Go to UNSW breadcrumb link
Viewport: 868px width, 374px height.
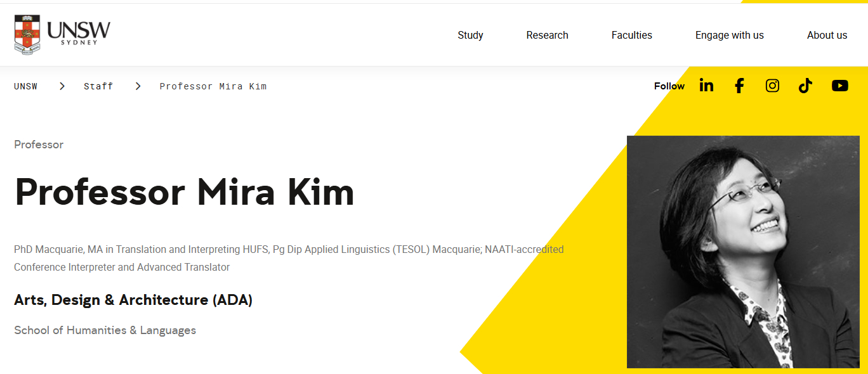click(25, 86)
